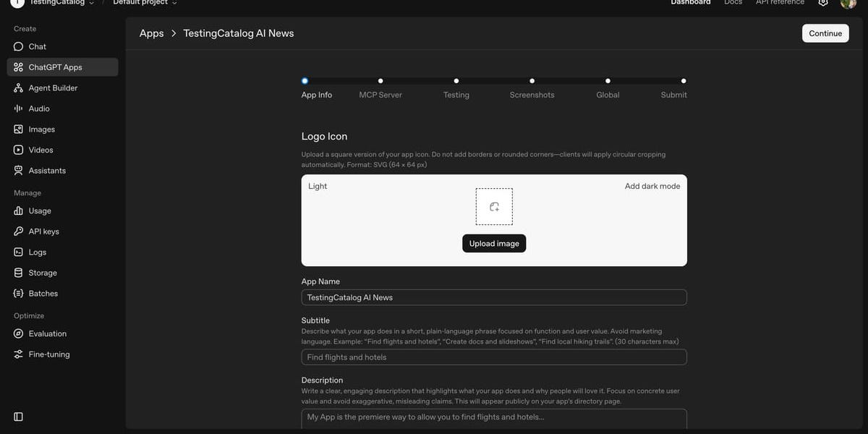Click the Batches braces icon
This screenshot has width=868, height=434.
(19, 294)
